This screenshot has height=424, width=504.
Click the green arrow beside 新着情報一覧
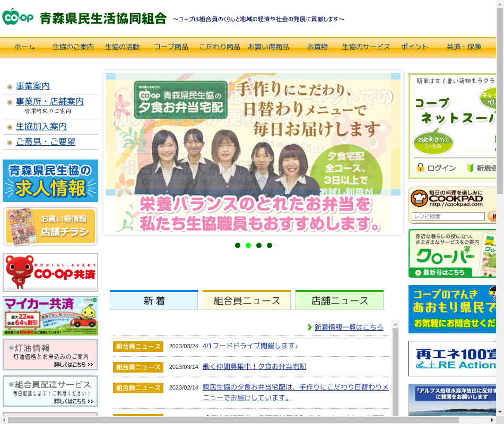(310, 328)
